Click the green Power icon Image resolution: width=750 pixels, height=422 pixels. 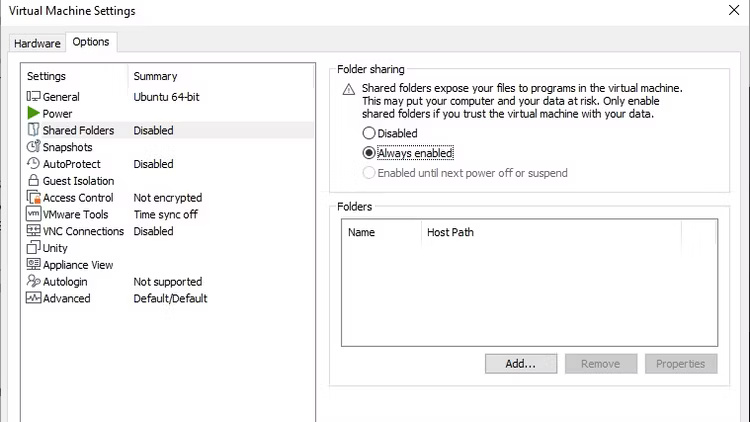click(34, 114)
